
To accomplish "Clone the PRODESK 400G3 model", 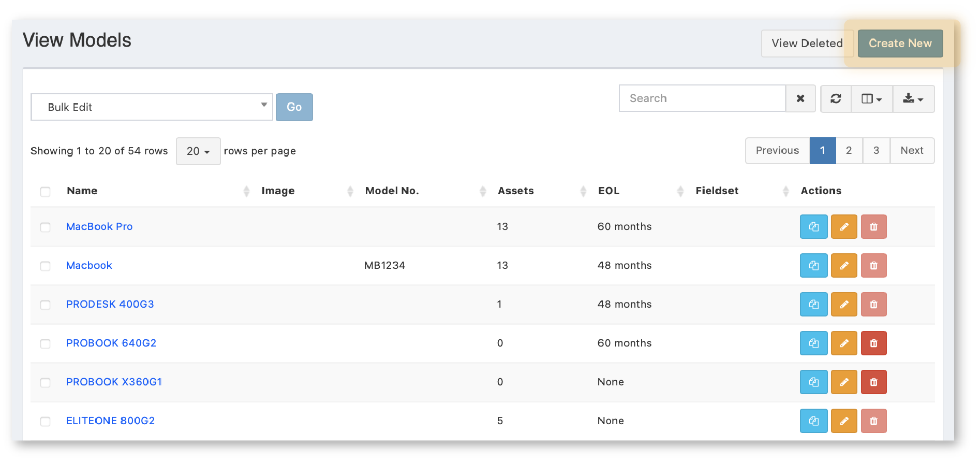I will click(x=813, y=305).
